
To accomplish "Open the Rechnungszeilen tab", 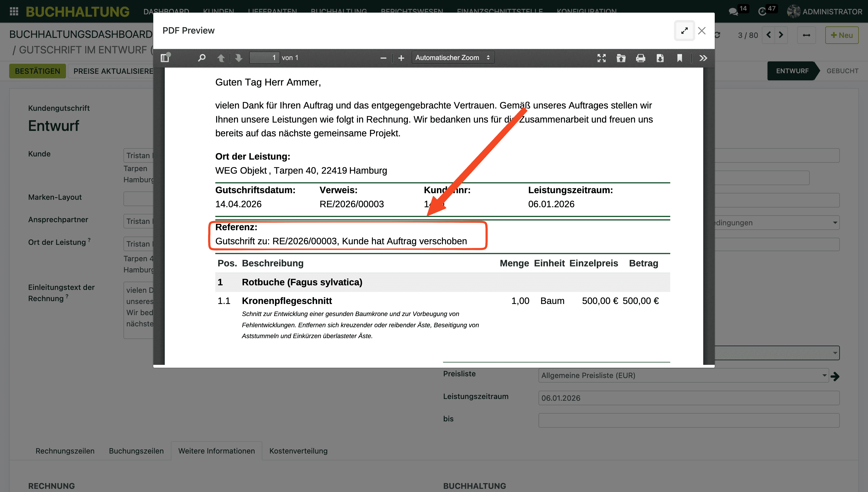I will (65, 451).
